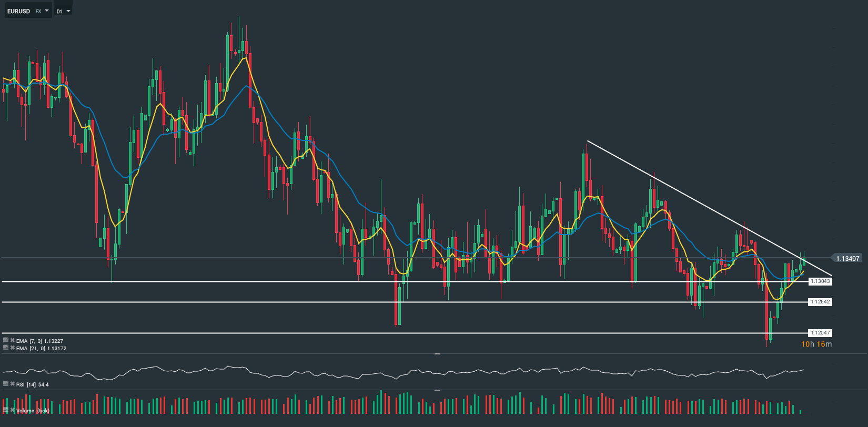Open the EURUSD symbol dropdown
Image resolution: width=868 pixels, height=427 pixels.
47,11
